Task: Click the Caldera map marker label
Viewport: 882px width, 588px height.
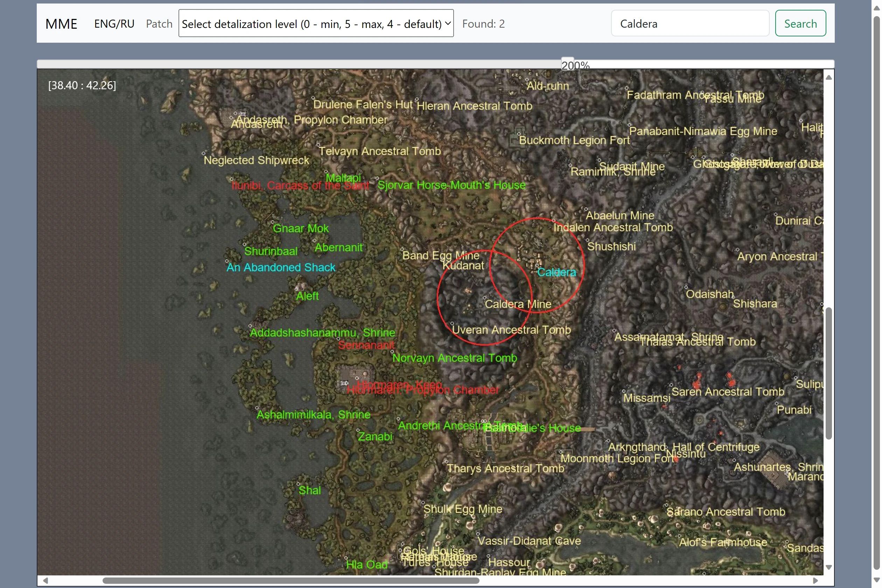Action: coord(556,272)
